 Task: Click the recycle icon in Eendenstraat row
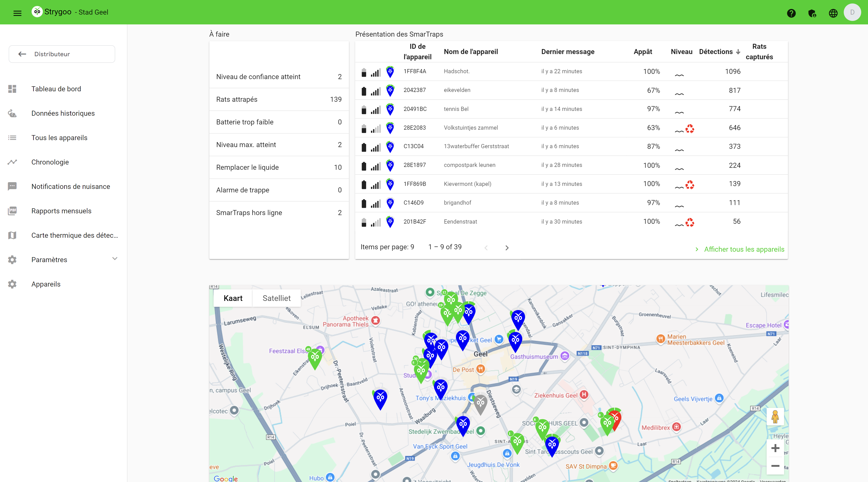point(689,222)
